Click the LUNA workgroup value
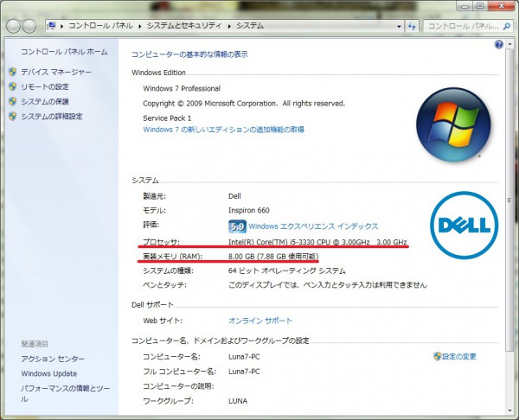 [238, 401]
